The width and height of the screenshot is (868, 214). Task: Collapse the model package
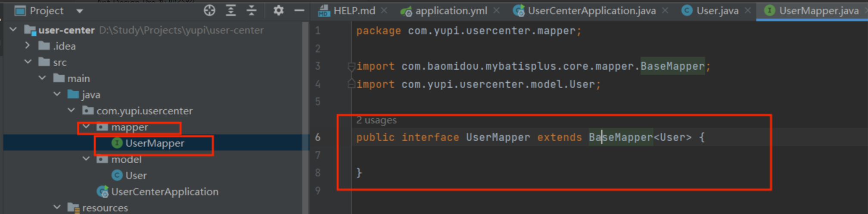pos(86,159)
